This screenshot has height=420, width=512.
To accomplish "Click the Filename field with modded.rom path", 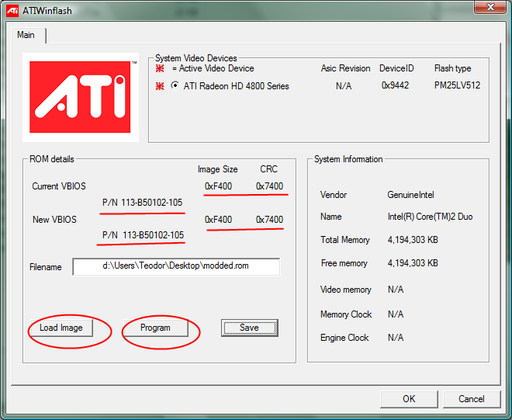I will point(176,266).
